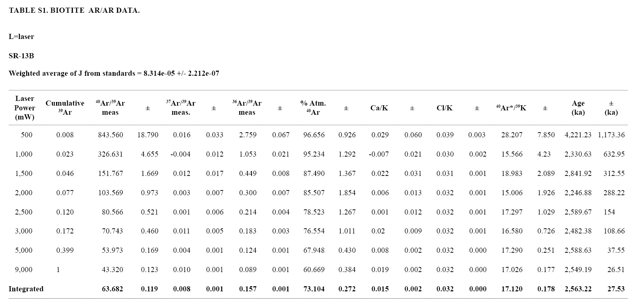The image size is (644, 307).
Task: Click the 36Ar/39Ar meas column header
Action: 247,108
